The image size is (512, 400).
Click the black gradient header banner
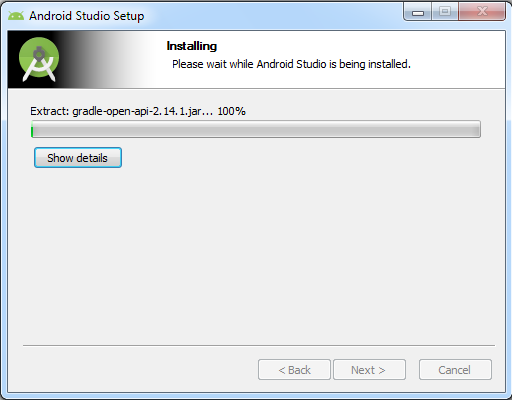(80, 59)
